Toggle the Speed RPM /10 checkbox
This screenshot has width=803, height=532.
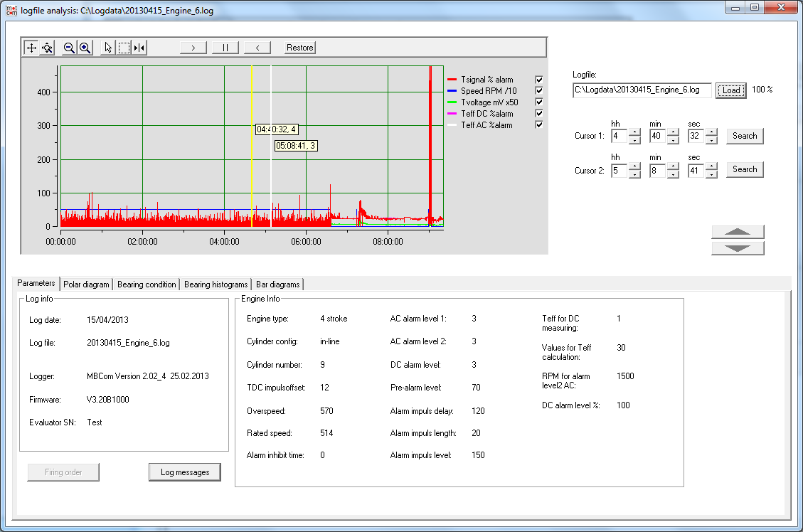539,91
